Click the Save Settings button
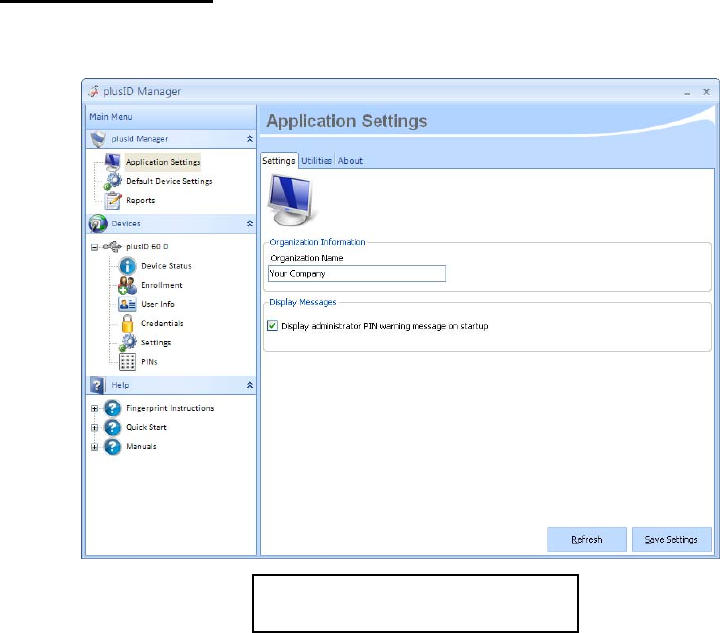This screenshot has height=633, width=720. tap(671, 539)
